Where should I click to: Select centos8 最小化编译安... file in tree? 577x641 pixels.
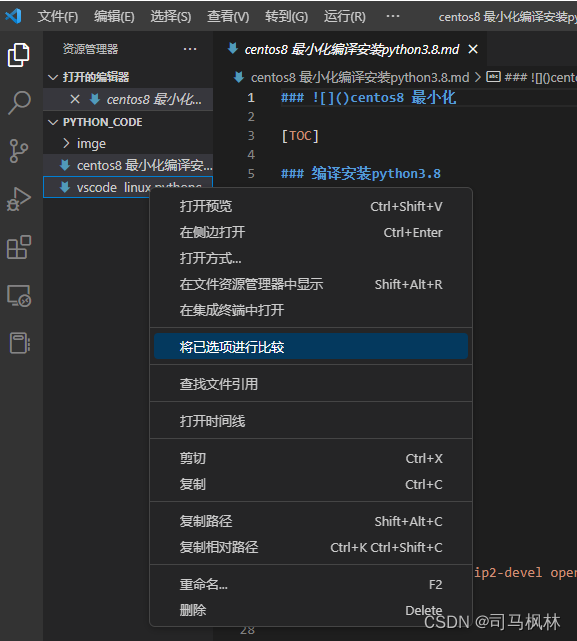(x=128, y=165)
